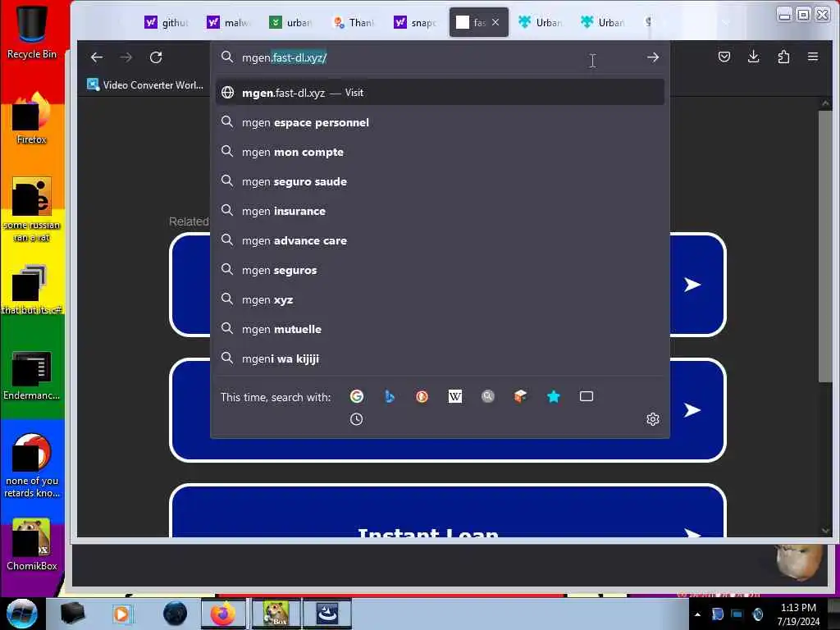Open the Endermanc... desktop icon
The height and width of the screenshot is (630, 840).
click(32, 375)
